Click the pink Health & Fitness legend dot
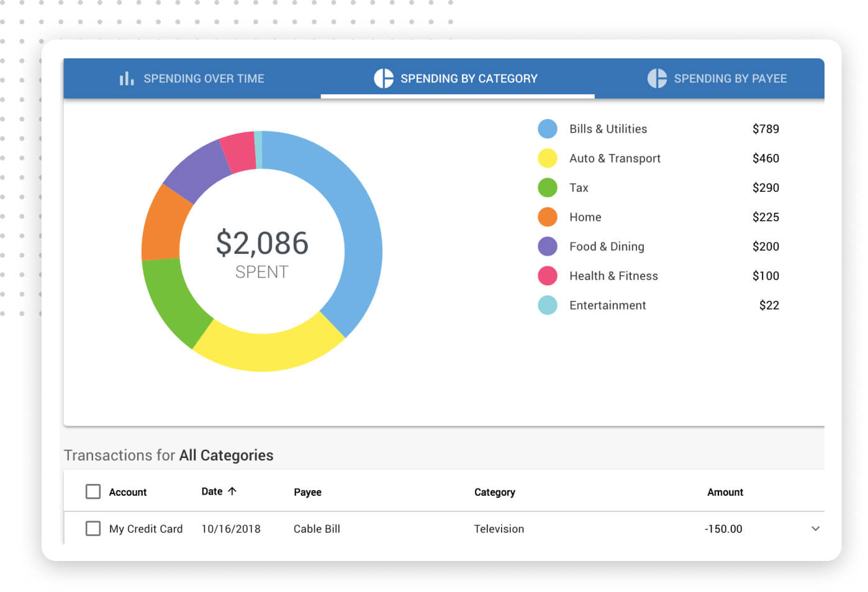The image size is (868, 592). coord(547,276)
